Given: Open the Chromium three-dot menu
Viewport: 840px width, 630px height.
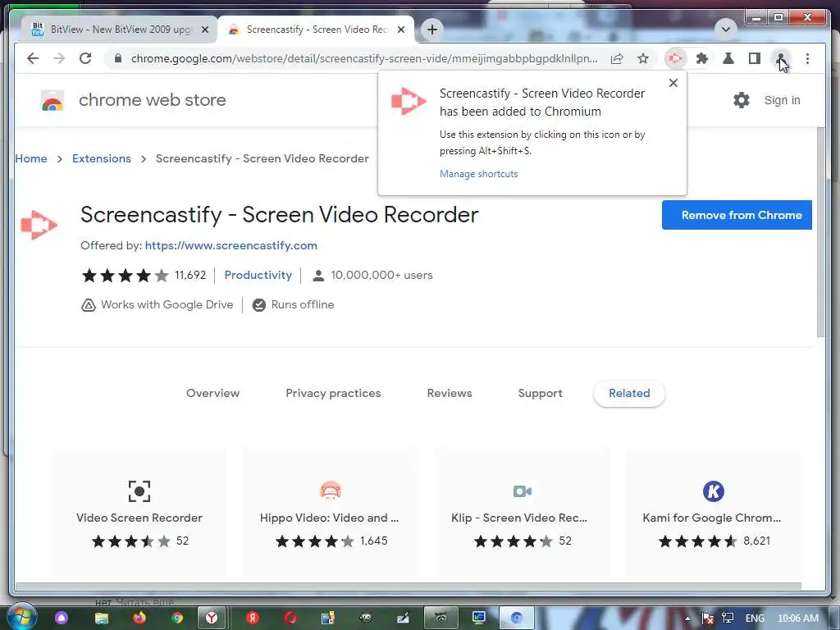Looking at the screenshot, I should 807,58.
